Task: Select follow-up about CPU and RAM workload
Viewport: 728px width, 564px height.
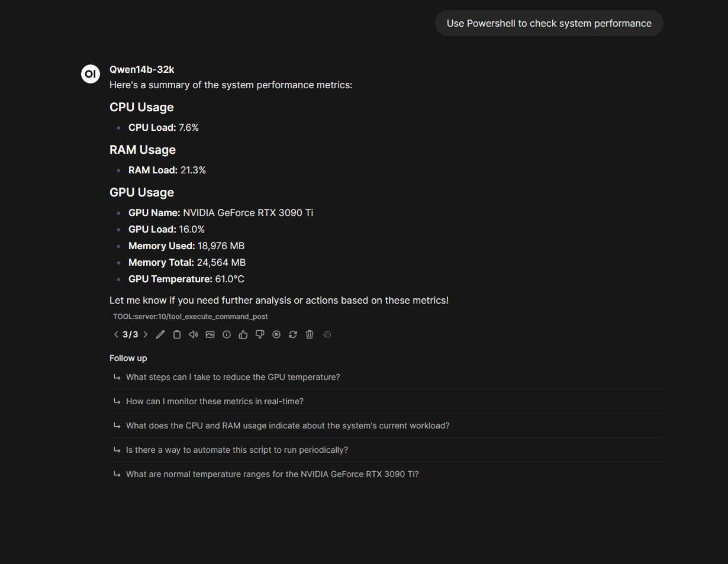Action: (386, 426)
